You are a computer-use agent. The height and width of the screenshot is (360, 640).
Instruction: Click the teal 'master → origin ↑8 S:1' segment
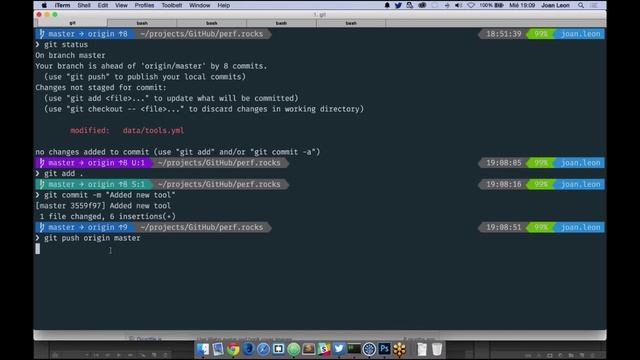pyautogui.click(x=93, y=184)
